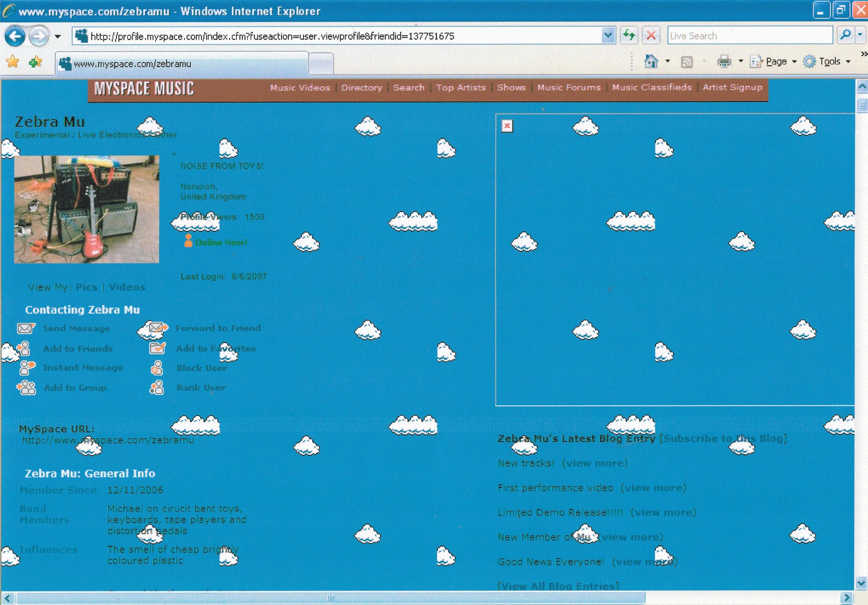Click the MySpace Music logo
This screenshot has width=868, height=605.
tap(144, 89)
